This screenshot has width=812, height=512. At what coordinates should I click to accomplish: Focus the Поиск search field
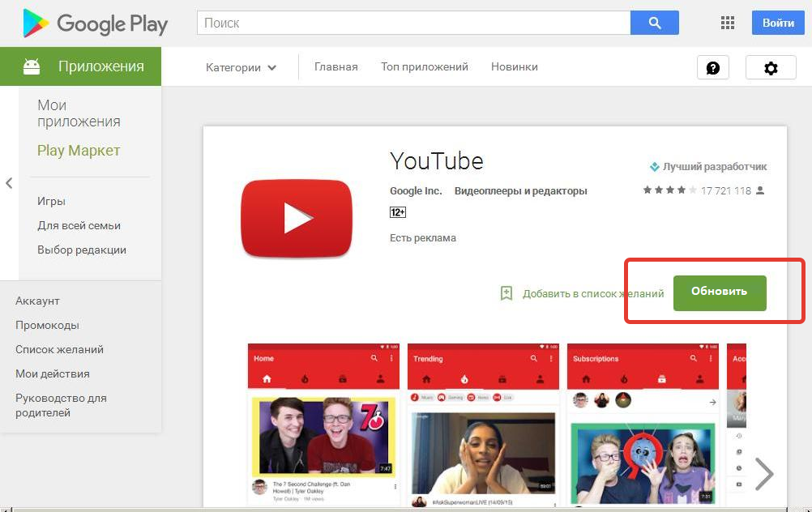[413, 23]
